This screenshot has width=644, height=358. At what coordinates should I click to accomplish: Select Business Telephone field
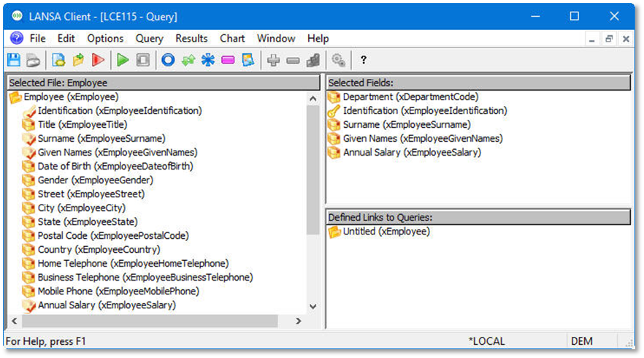tap(137, 278)
